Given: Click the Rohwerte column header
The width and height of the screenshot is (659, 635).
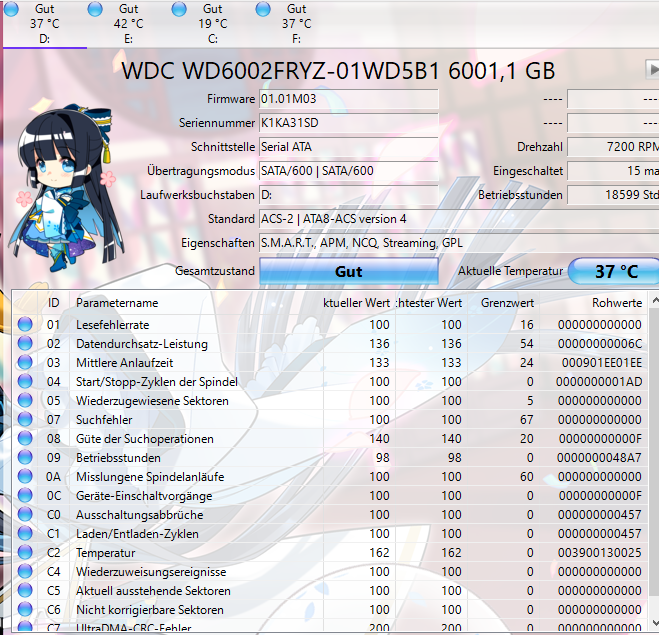Looking at the screenshot, I should [x=593, y=303].
